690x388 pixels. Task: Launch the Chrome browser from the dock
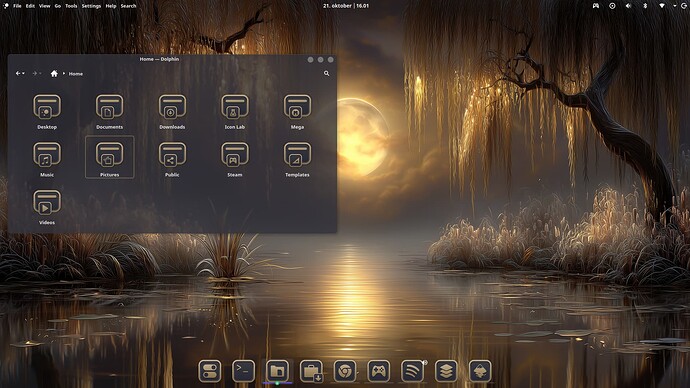[x=345, y=371]
